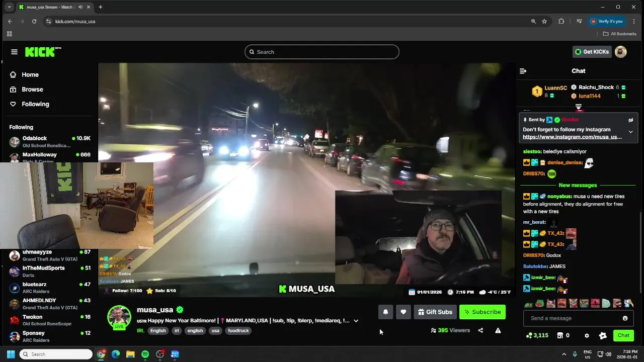Open InTheMudSports channel
The height and width of the screenshot is (362, 644).
point(49,271)
